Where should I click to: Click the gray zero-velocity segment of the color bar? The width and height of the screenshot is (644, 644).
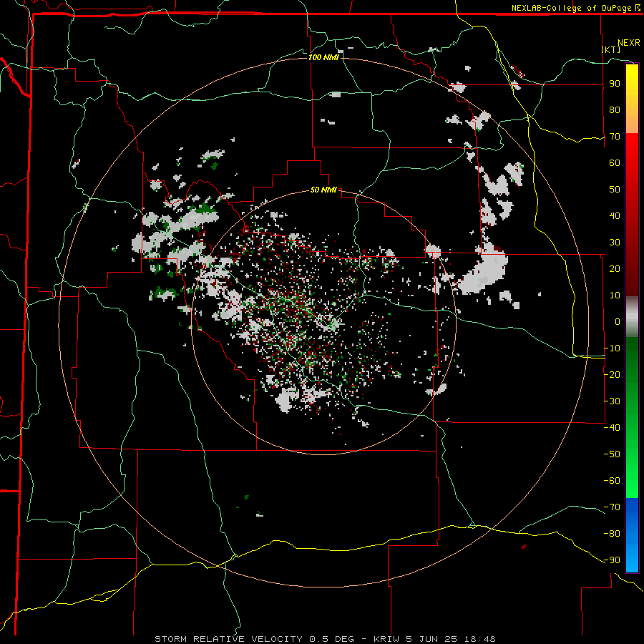click(632, 317)
